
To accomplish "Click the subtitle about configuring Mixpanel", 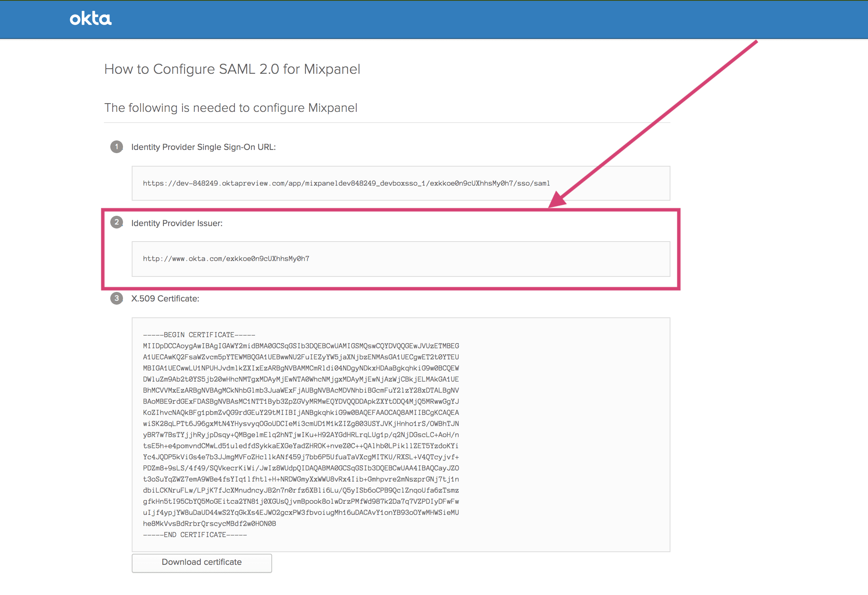I will [x=230, y=108].
